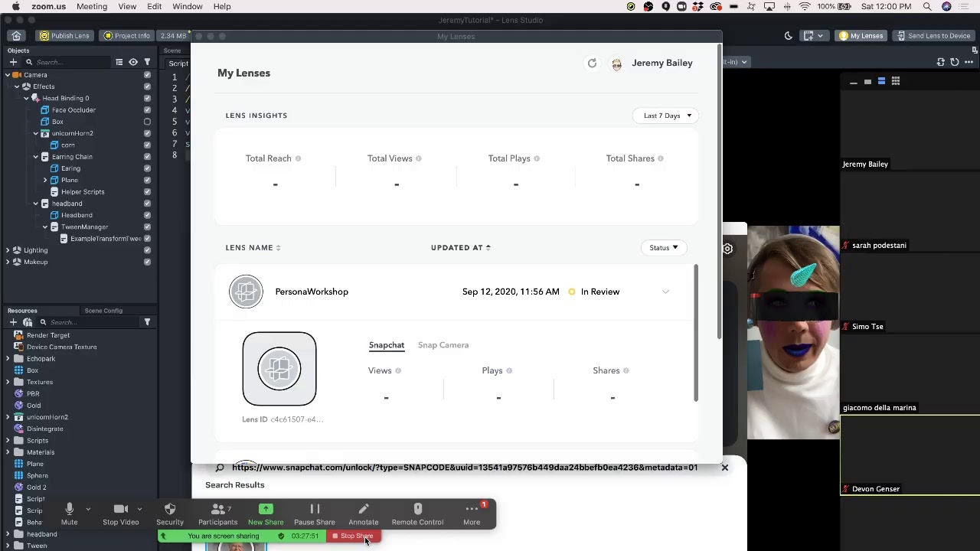Refresh the My Lenses list
The height and width of the screenshot is (551, 980).
[x=592, y=64]
